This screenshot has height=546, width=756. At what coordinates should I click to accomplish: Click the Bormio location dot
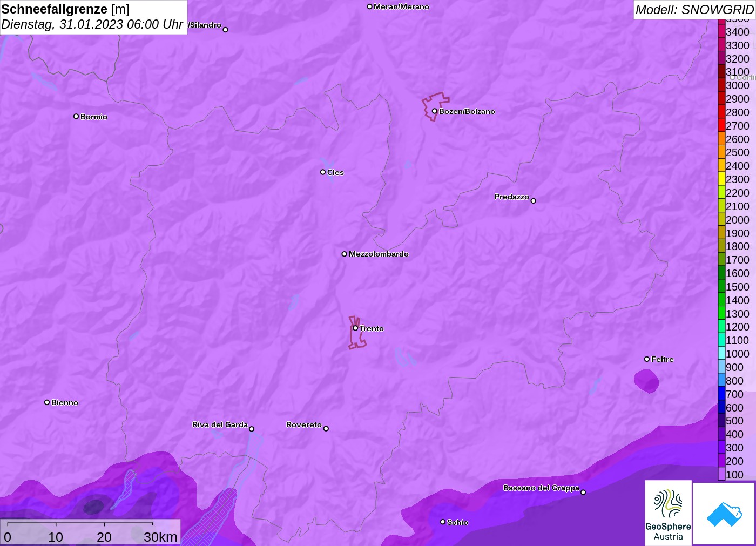(x=76, y=116)
